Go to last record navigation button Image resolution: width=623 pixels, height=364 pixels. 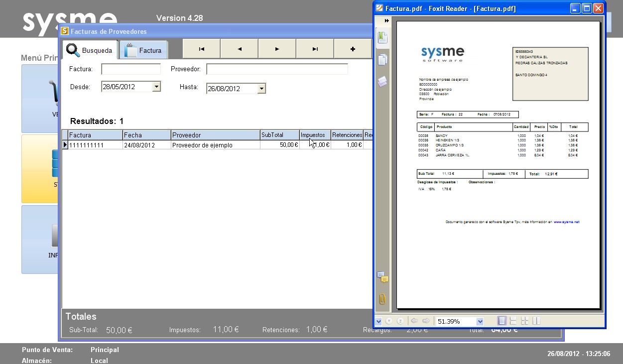(x=315, y=49)
